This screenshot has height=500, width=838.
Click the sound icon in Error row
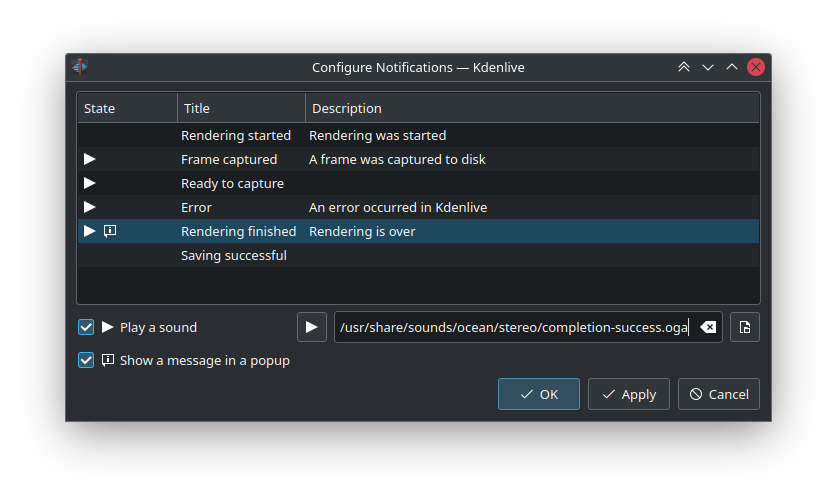pos(90,207)
